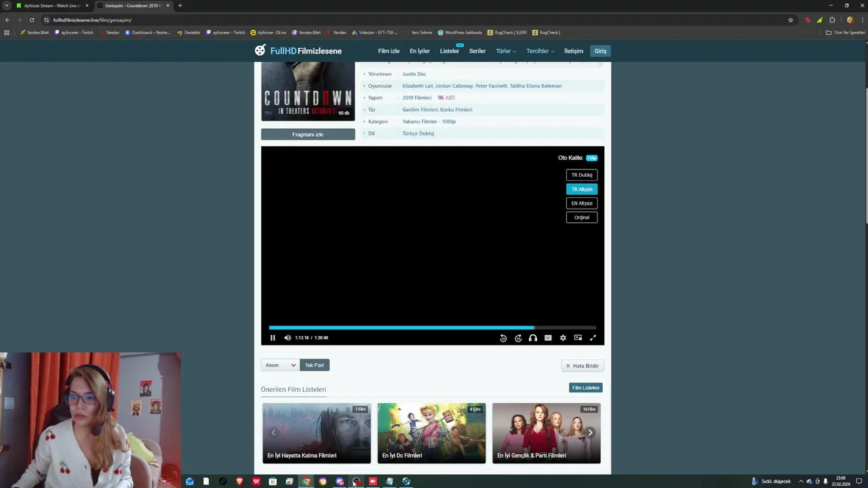Viewport: 868px width, 488px height.
Task: Open audio track options (headphones icon)
Action: tap(533, 338)
